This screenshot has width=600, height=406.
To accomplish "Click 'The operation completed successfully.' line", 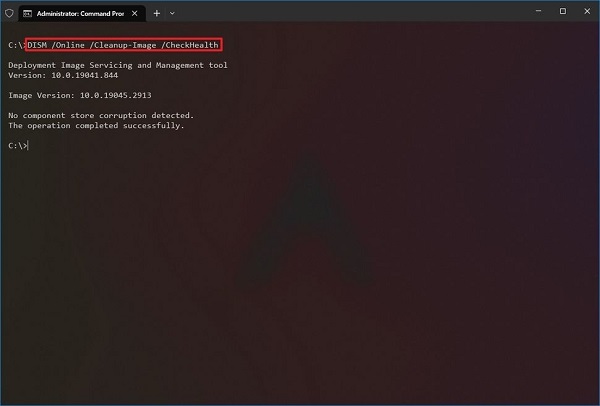I will coord(96,126).
